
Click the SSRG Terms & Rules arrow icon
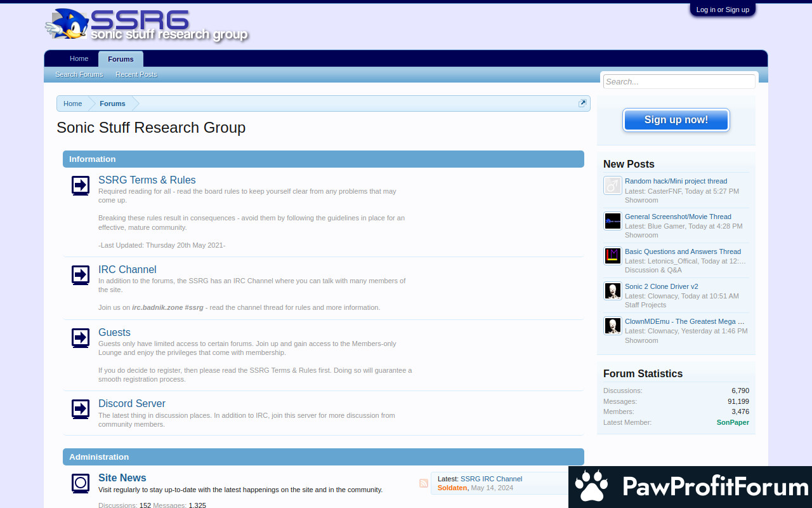click(81, 185)
